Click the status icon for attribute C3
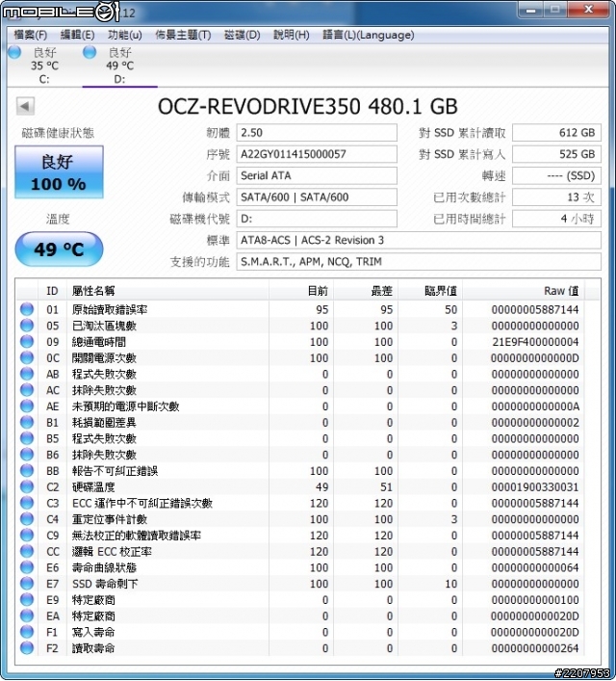616x681 pixels. [x=27, y=503]
